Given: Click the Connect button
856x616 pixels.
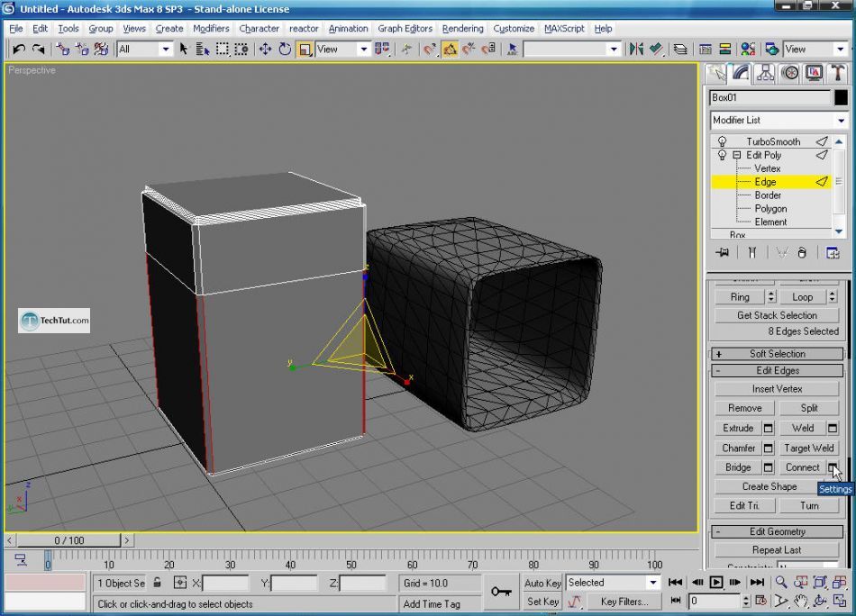Looking at the screenshot, I should point(802,467).
